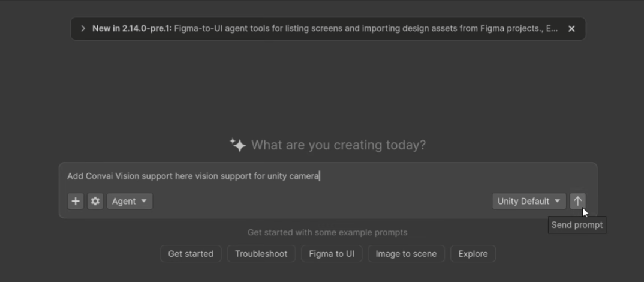Expand the 'New in 2.14.0-pre.1' banner chevron

coord(83,28)
